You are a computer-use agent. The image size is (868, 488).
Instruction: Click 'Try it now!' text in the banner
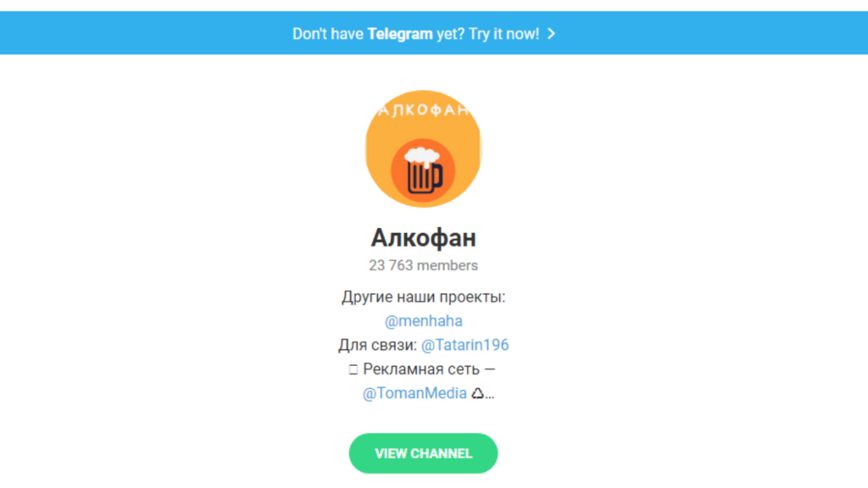coord(504,34)
